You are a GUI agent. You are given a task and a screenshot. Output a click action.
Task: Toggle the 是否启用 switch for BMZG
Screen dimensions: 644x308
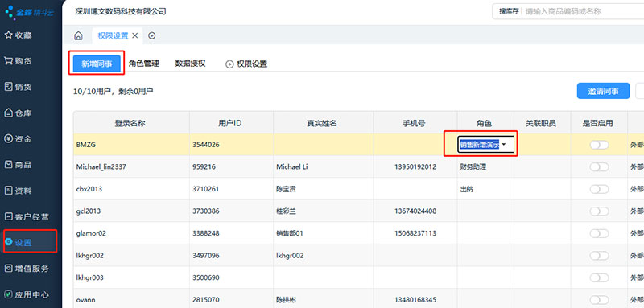[x=599, y=145]
